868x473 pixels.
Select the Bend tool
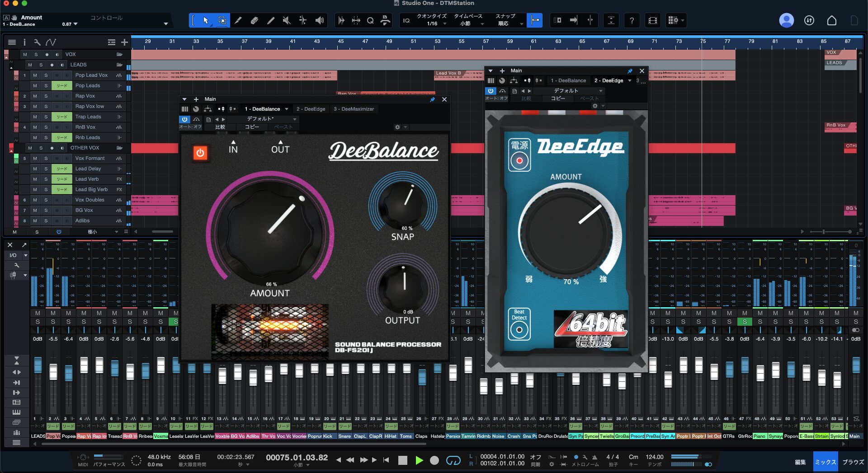[x=303, y=20]
